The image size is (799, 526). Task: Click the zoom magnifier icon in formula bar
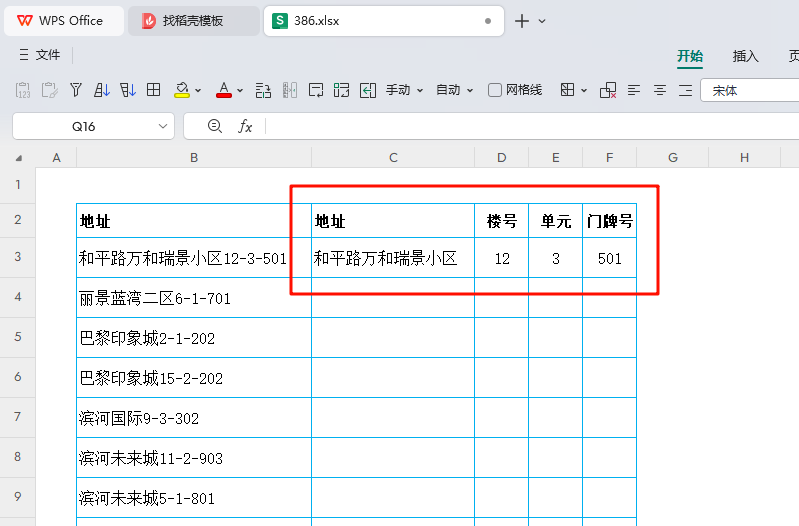click(x=215, y=126)
